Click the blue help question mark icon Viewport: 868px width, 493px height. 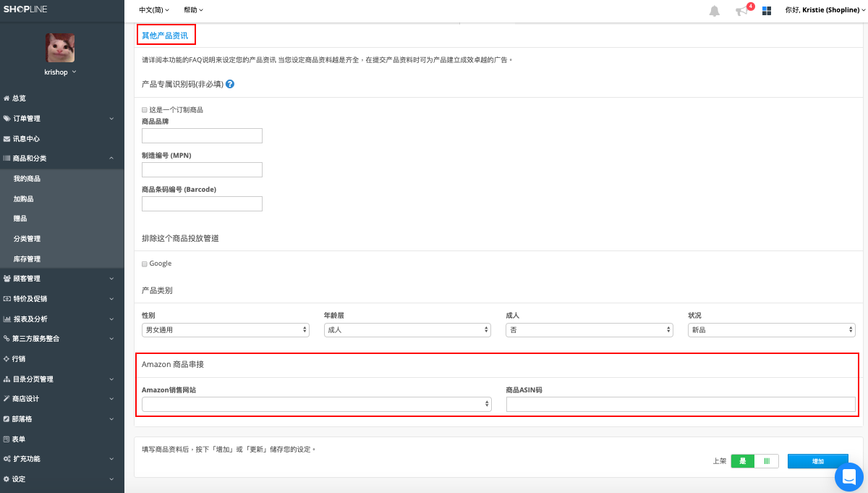click(230, 84)
